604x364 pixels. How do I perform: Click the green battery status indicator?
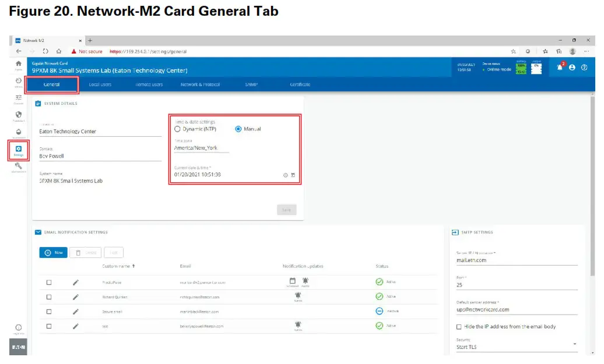point(521,69)
